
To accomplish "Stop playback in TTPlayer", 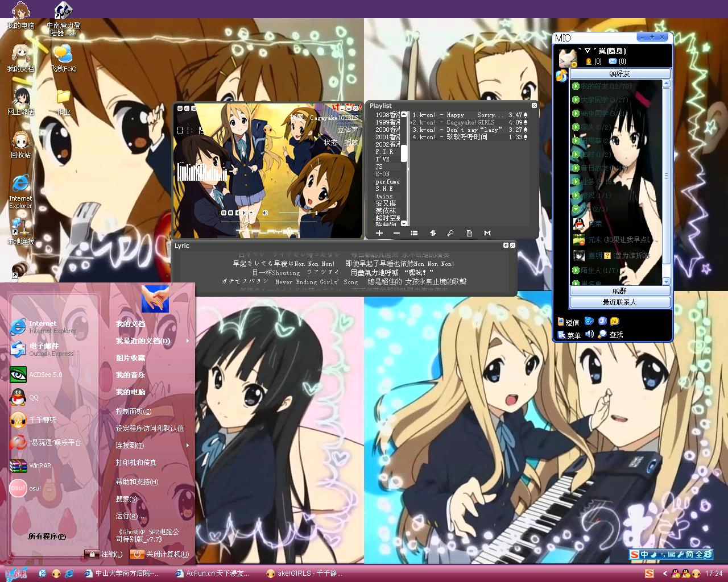I will coord(230,213).
